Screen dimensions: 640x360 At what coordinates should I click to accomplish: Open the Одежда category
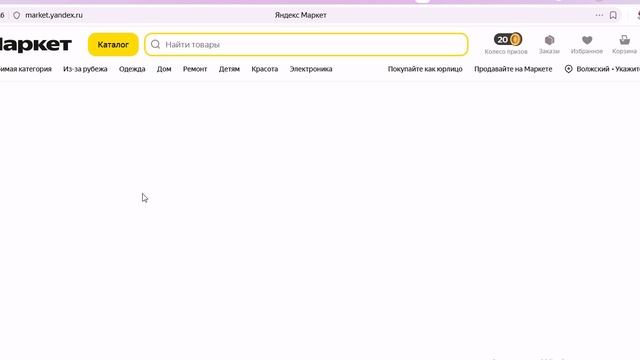pyautogui.click(x=132, y=69)
